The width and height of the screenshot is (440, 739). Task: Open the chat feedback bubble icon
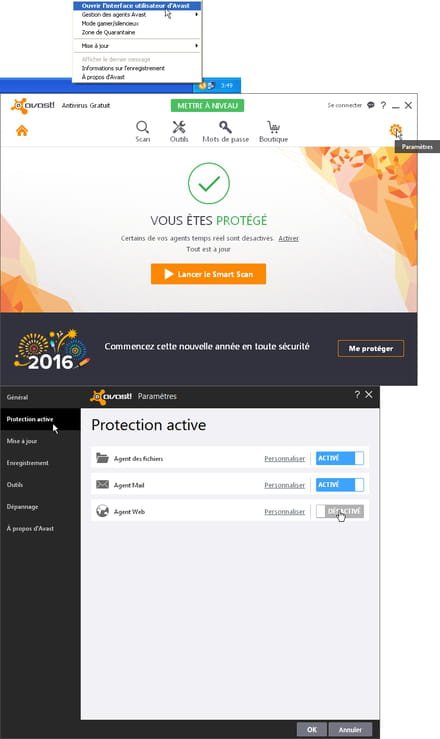371,105
